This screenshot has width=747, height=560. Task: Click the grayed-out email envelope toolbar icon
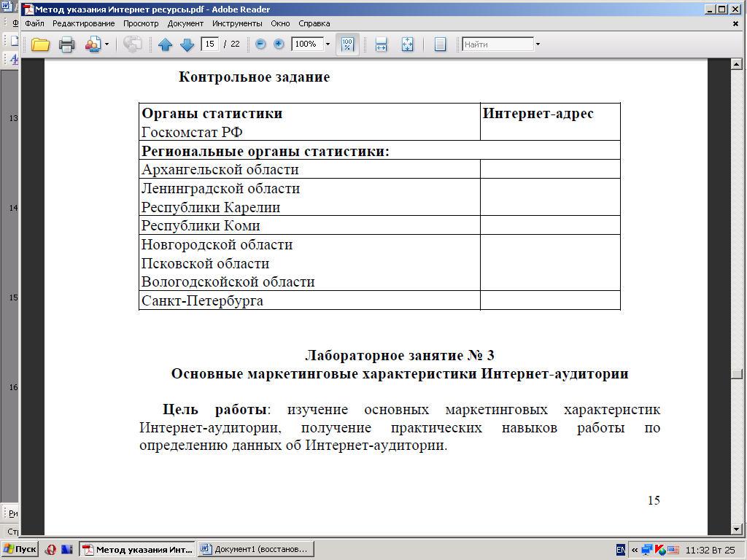pyautogui.click(x=132, y=44)
